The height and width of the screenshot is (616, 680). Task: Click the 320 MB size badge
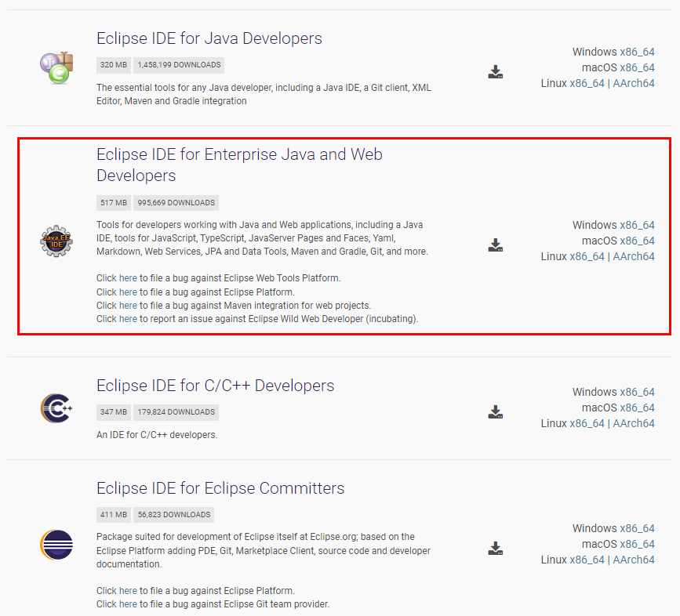(113, 65)
